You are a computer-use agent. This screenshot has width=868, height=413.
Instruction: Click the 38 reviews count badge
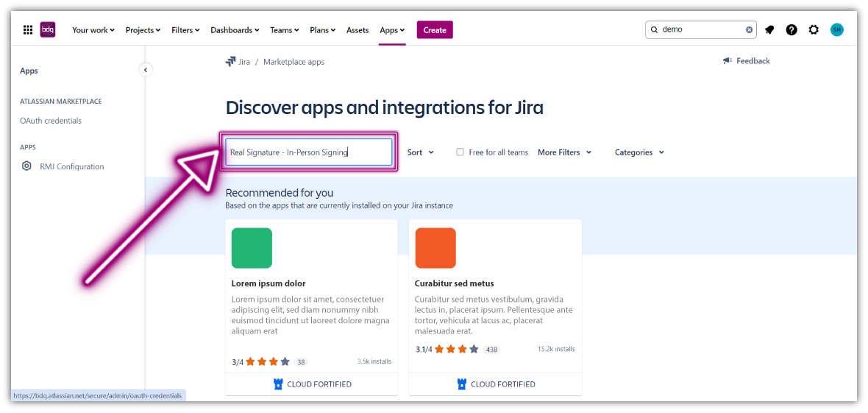(x=301, y=362)
